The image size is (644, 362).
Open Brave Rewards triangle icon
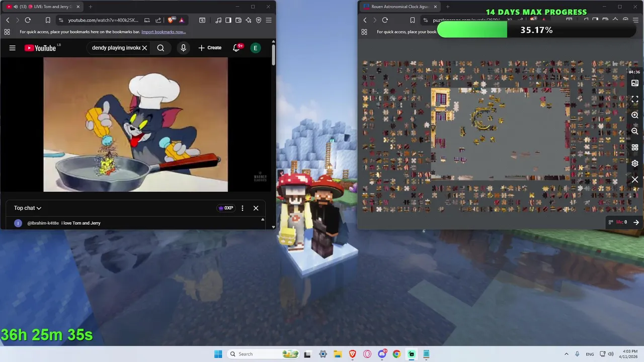(182, 20)
